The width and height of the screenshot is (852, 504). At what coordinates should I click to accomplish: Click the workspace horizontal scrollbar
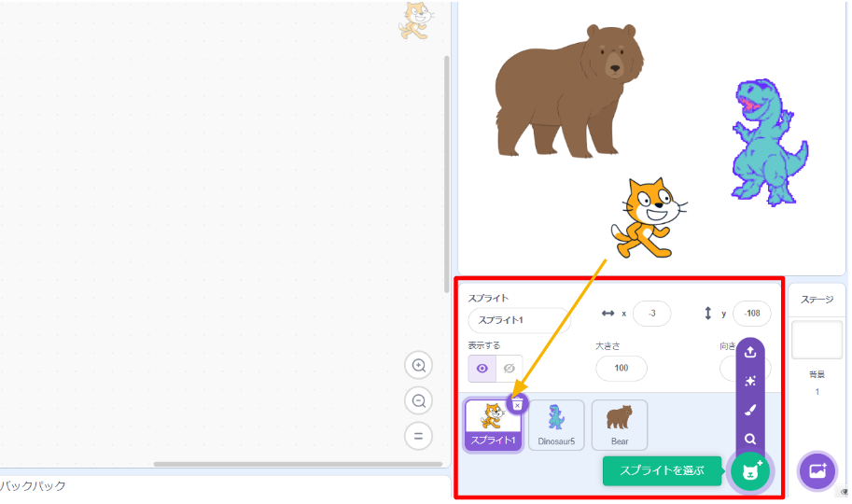point(298,464)
